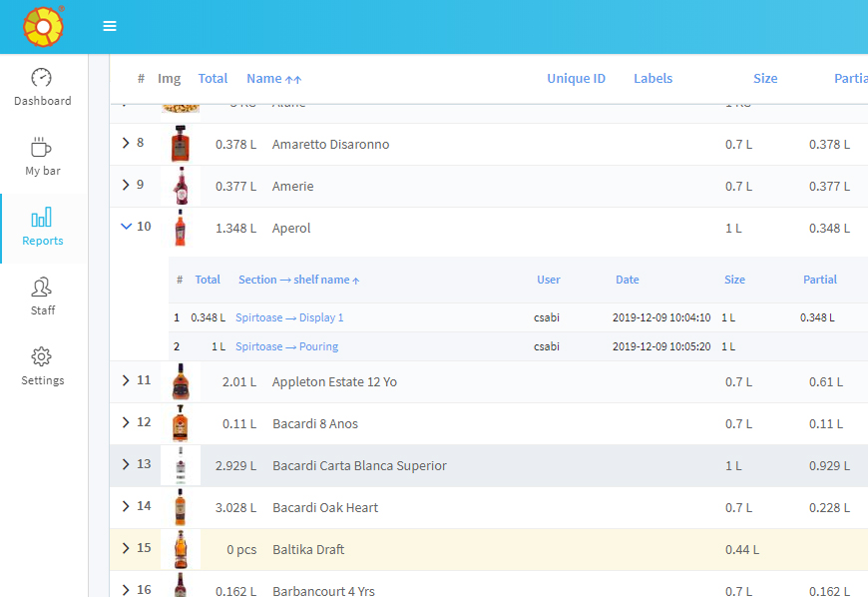
Task: Click Bacardi 8 Anos bottle thumbnail
Action: (x=181, y=423)
